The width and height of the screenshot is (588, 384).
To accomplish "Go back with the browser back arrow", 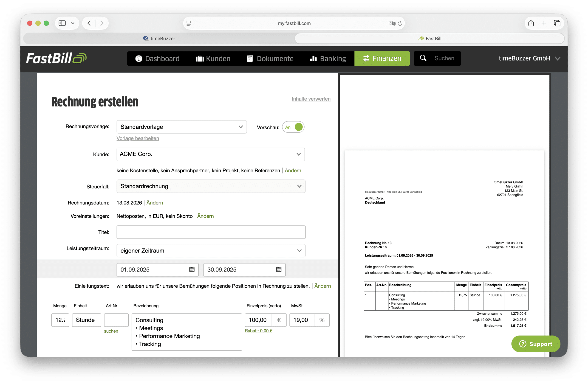I will click(x=89, y=23).
